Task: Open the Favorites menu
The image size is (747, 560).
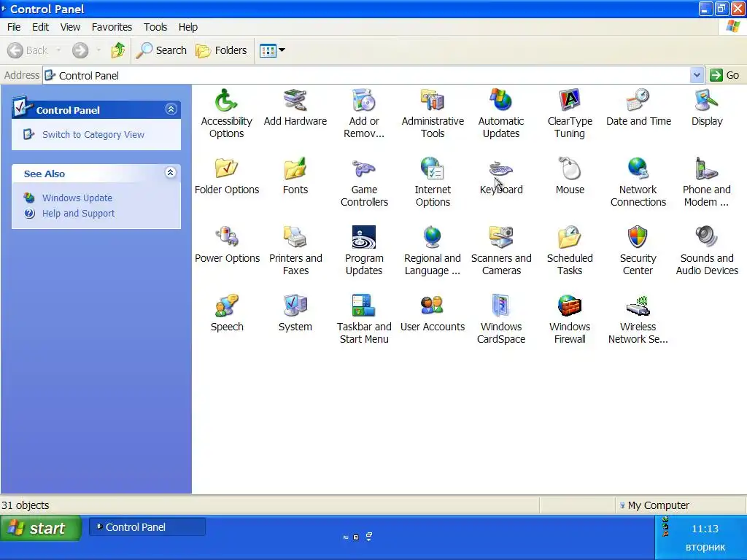Action: [x=112, y=27]
